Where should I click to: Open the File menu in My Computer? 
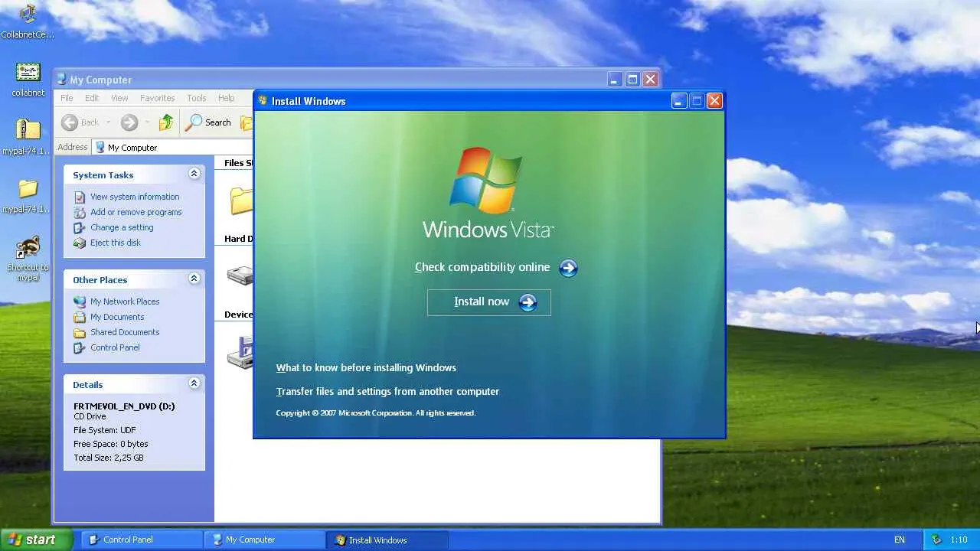[x=67, y=98]
